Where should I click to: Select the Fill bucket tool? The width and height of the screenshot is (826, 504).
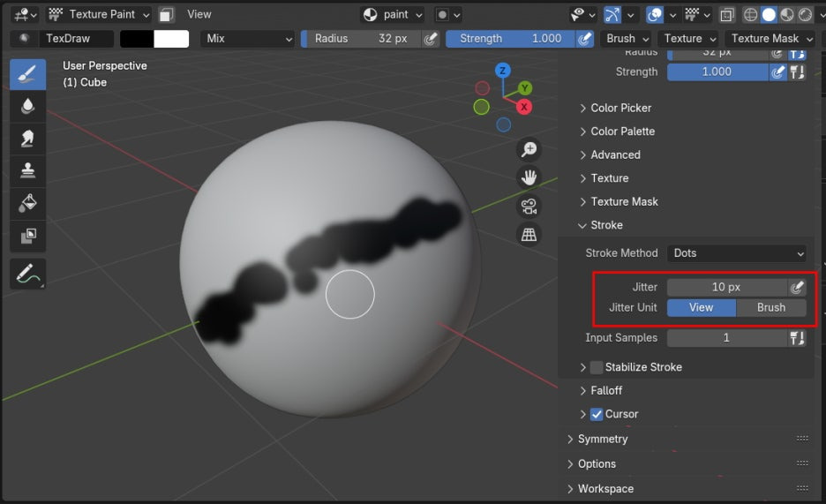pyautogui.click(x=27, y=203)
